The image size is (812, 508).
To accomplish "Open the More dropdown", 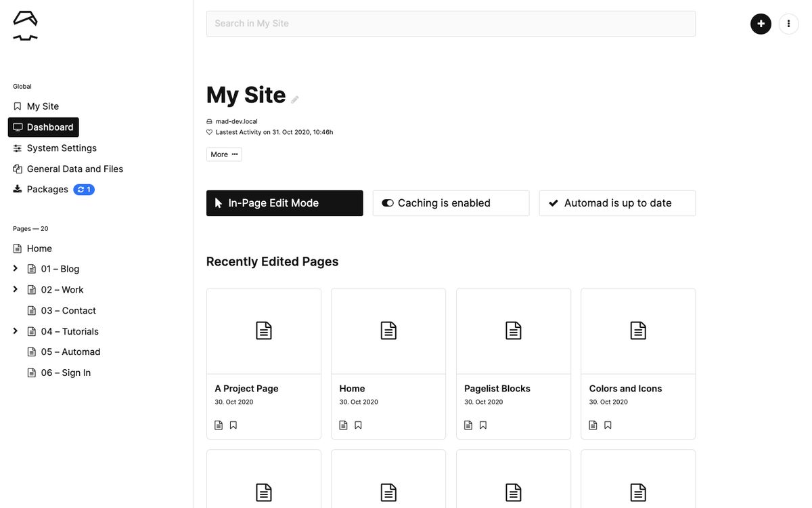I will pyautogui.click(x=223, y=154).
